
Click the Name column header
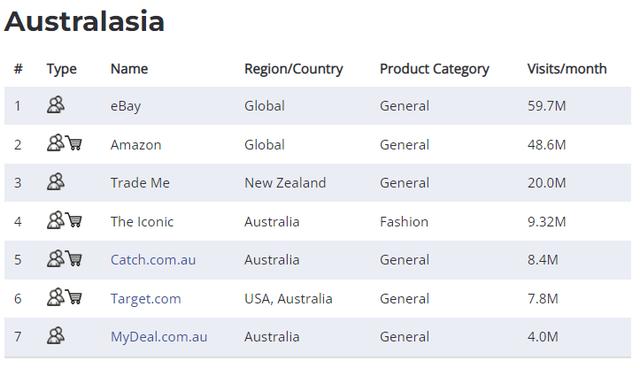[x=129, y=69]
